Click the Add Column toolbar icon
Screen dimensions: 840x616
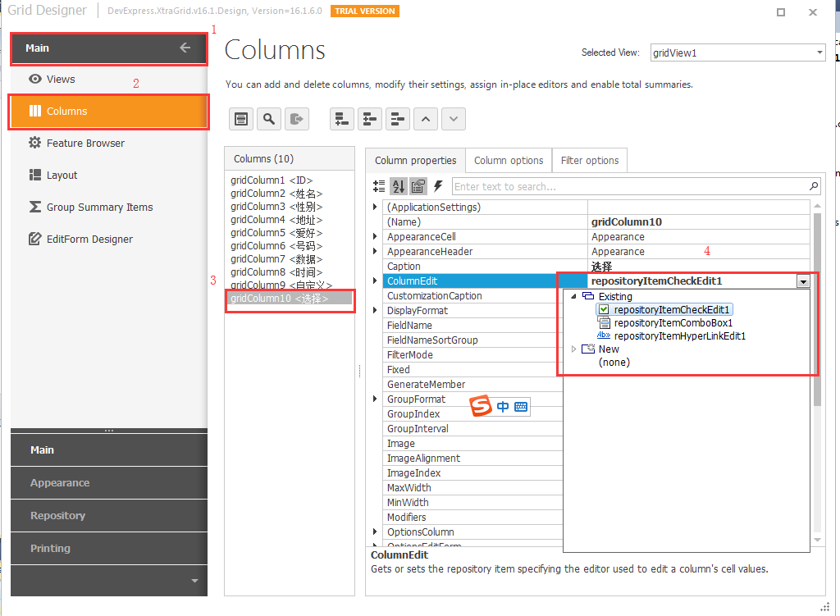pyautogui.click(x=342, y=119)
